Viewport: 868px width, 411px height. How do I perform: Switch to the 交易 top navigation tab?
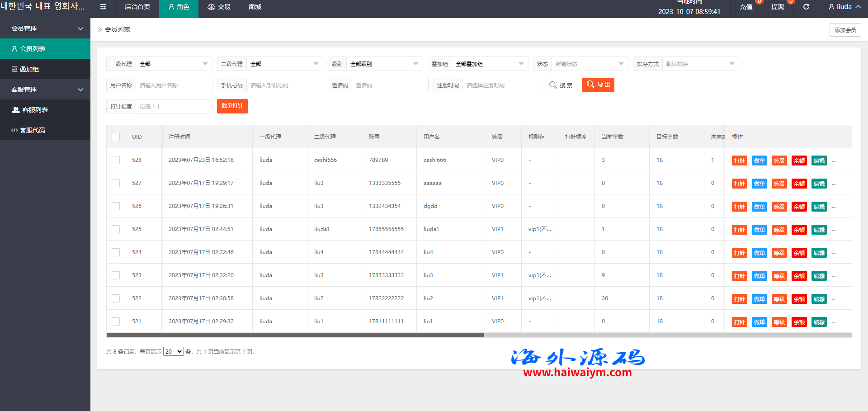[219, 7]
